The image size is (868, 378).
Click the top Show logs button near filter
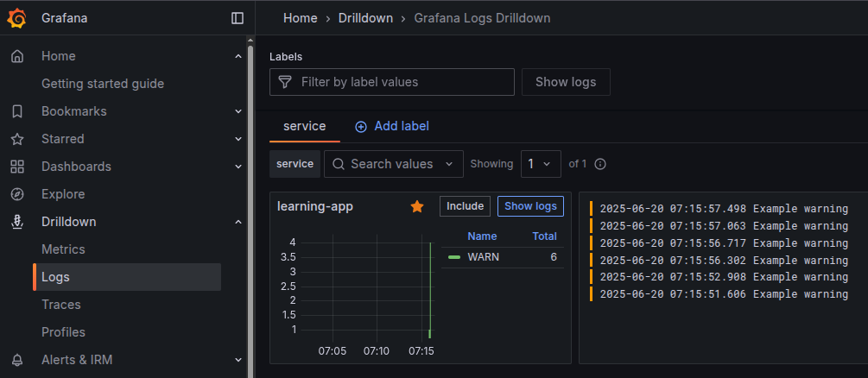pyautogui.click(x=566, y=82)
